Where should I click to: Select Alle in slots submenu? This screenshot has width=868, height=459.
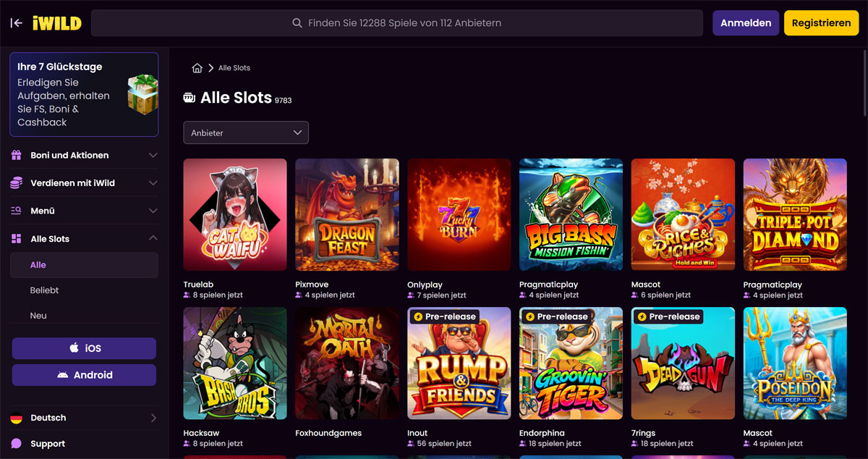point(84,265)
